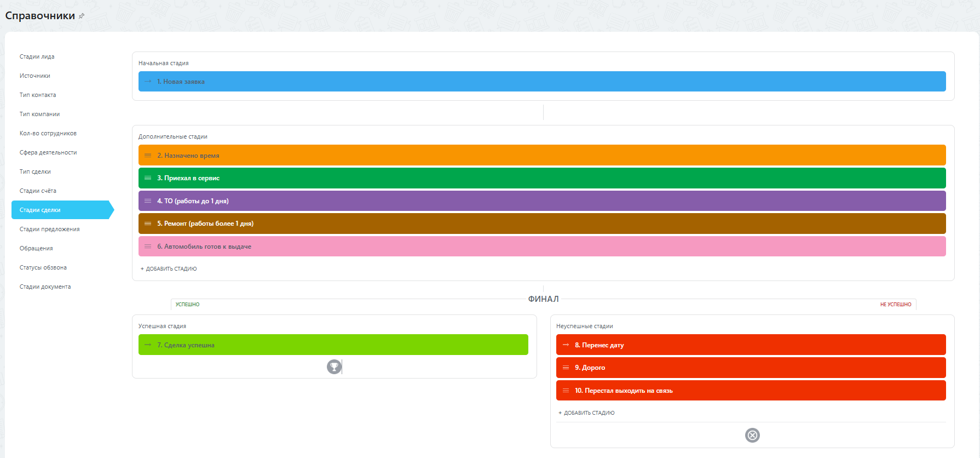Grab the drag handle of Назначено время stage
The image size is (980, 458).
(148, 156)
